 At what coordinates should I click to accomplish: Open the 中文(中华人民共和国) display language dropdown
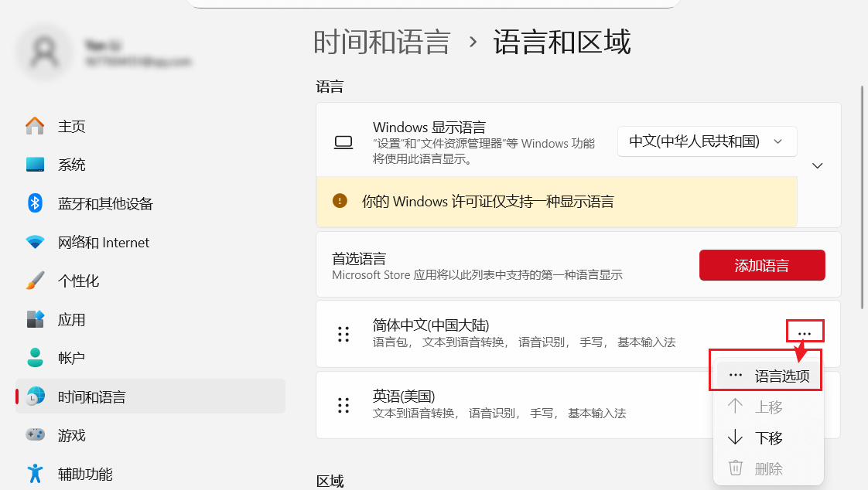coord(707,141)
